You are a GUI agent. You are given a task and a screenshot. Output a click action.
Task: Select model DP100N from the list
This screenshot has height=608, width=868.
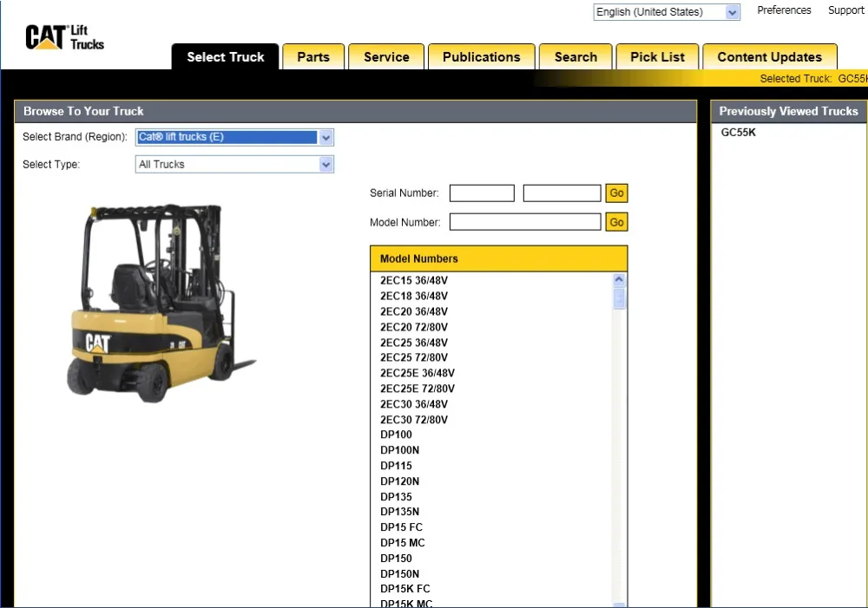(x=399, y=450)
